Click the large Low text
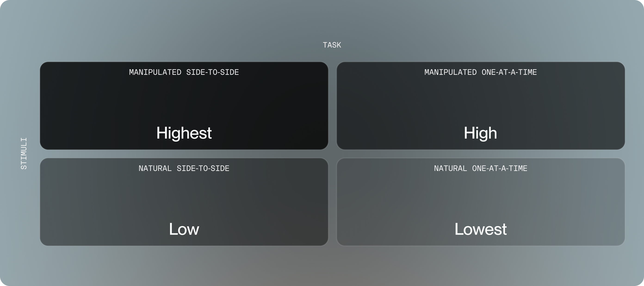This screenshot has width=644, height=286. [184, 229]
